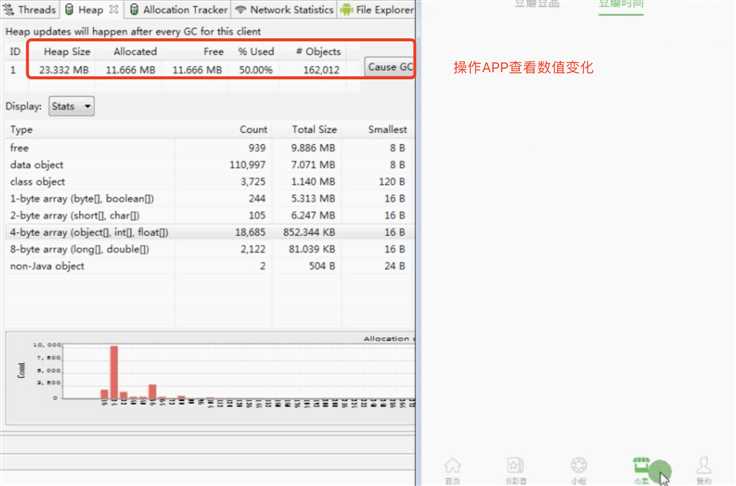736x486 pixels.
Task: Sort by the Total Size column header
Action: coord(314,130)
